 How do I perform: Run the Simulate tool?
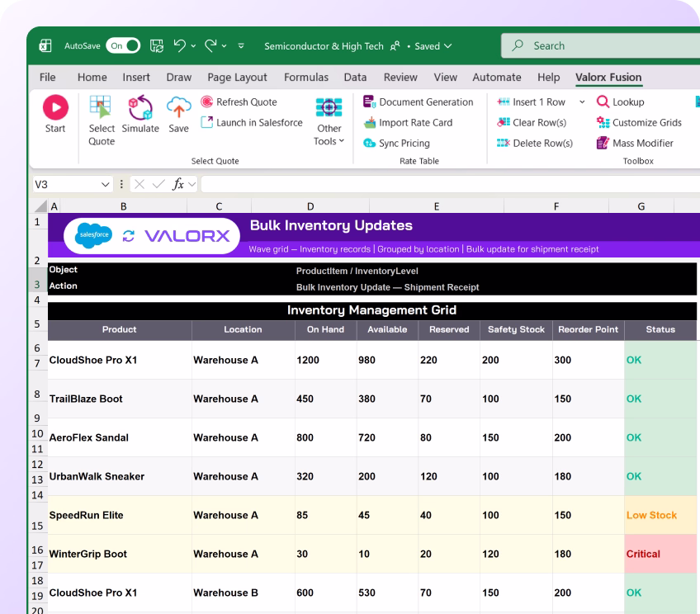[140, 113]
